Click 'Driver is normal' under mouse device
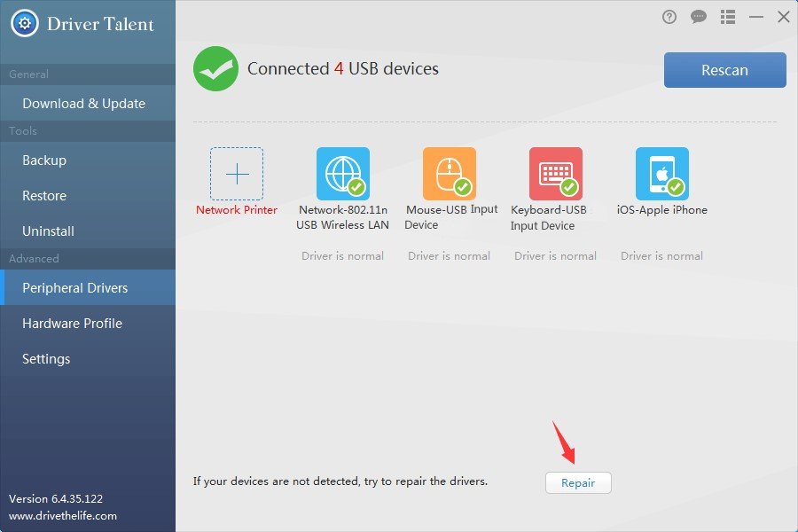The height and width of the screenshot is (532, 798). [x=449, y=256]
